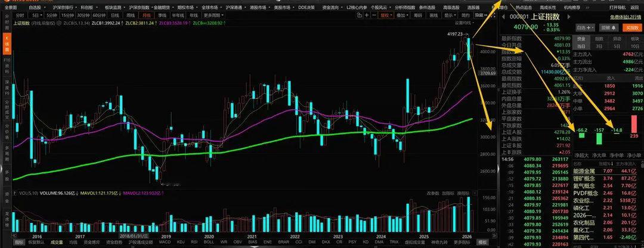Open the 自选股 menu dropdown
Image resolution: width=644 pixels, height=248 pixels.
pyautogui.click(x=38, y=7)
